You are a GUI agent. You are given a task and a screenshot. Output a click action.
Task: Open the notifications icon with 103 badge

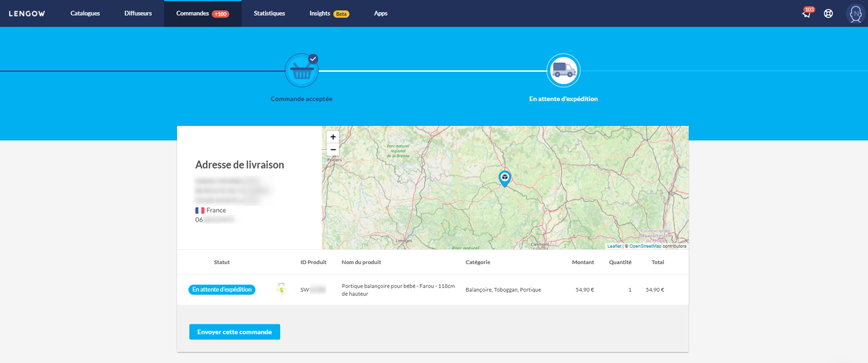(807, 13)
